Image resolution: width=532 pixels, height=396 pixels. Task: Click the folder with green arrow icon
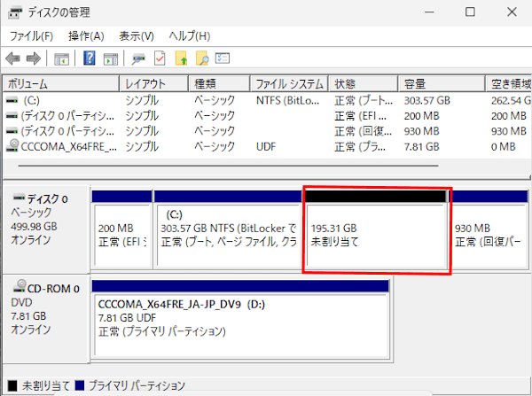181,58
